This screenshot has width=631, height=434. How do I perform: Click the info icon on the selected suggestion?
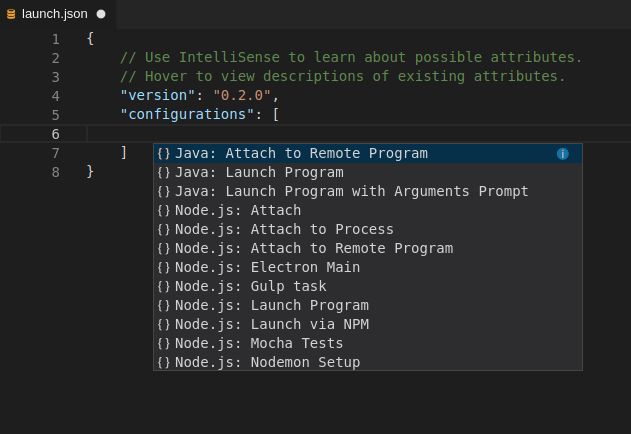(562, 154)
